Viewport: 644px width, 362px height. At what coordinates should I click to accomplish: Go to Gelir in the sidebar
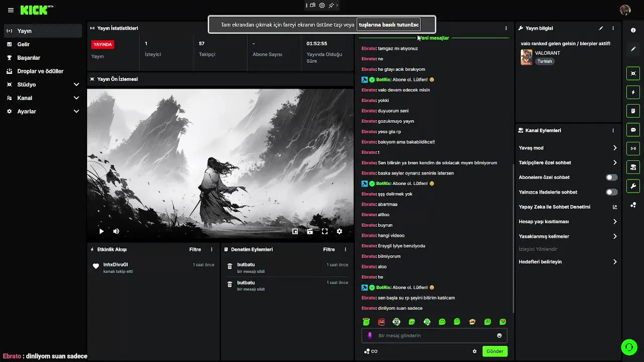(43, 44)
